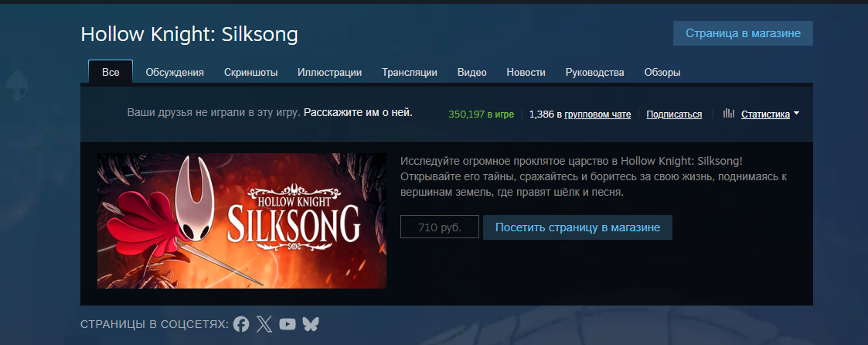
Task: Open the Facebook social page icon
Action: click(241, 324)
